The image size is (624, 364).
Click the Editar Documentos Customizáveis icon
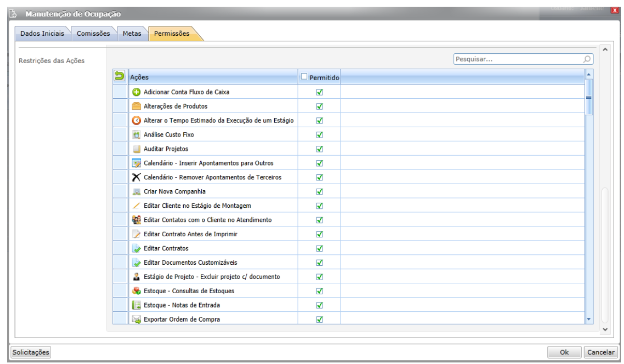click(136, 263)
